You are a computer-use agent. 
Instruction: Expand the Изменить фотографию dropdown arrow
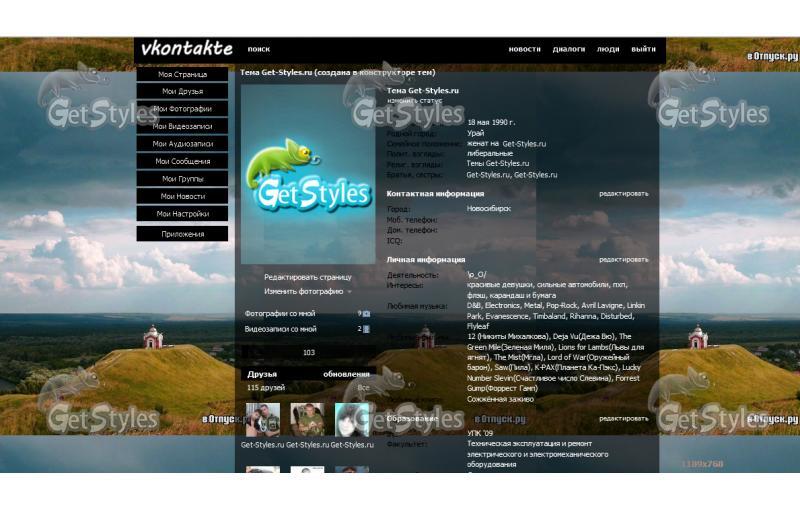(350, 292)
